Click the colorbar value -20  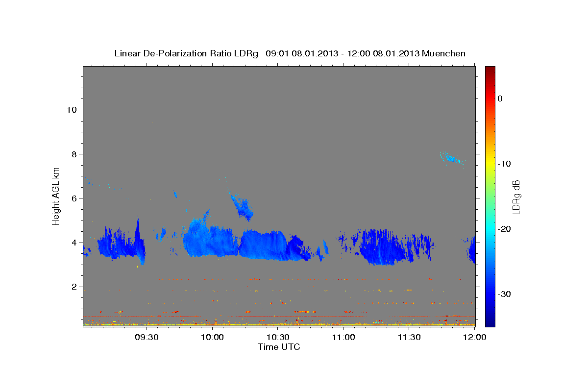point(504,229)
